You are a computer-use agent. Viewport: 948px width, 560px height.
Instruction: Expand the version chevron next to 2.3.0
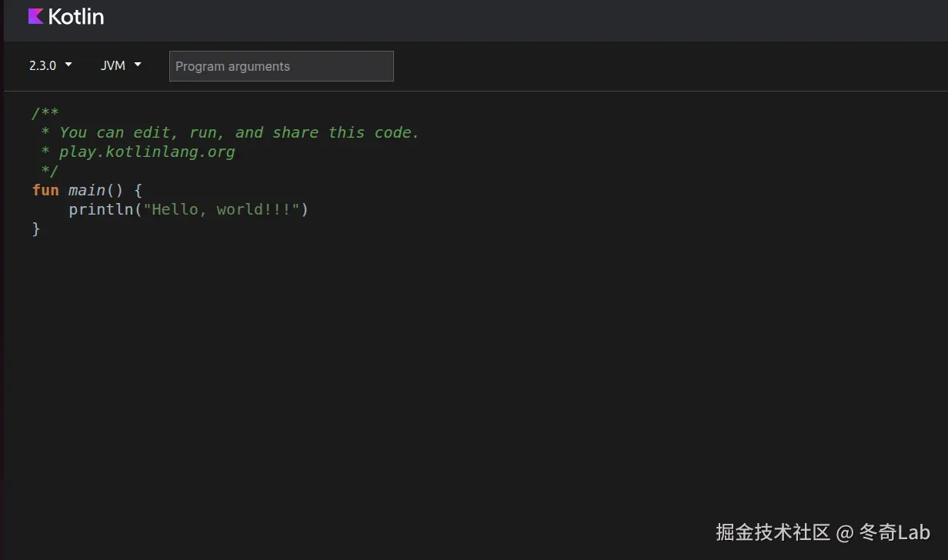tap(68, 65)
